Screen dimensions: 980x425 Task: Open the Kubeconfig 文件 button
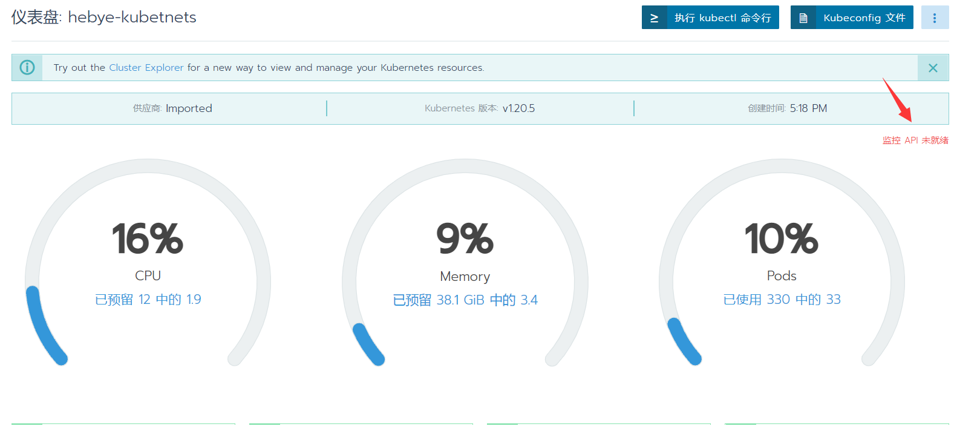click(x=852, y=18)
